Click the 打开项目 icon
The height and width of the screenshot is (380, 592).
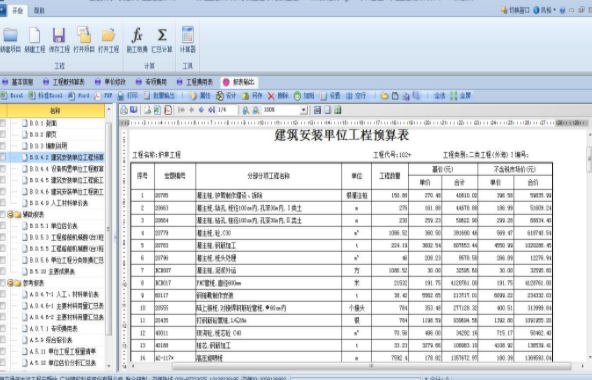83,34
